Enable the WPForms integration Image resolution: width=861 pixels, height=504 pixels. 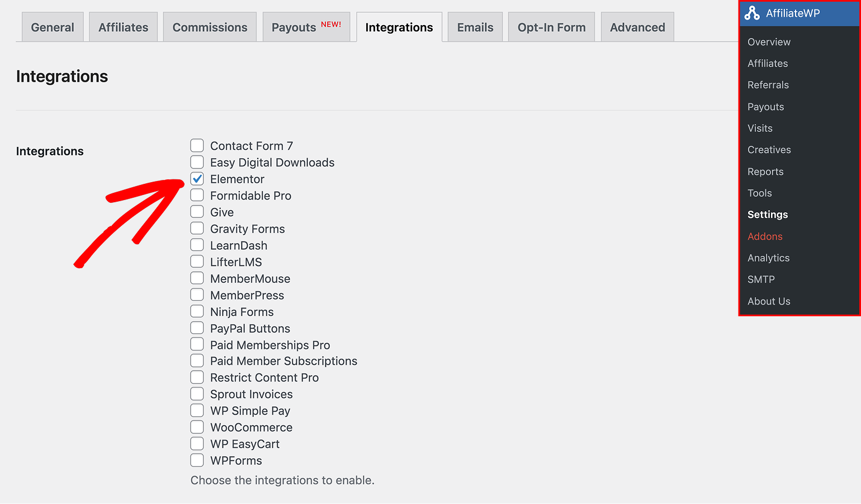click(x=197, y=460)
